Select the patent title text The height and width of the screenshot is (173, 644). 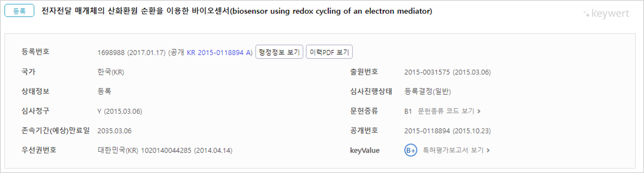click(x=236, y=11)
